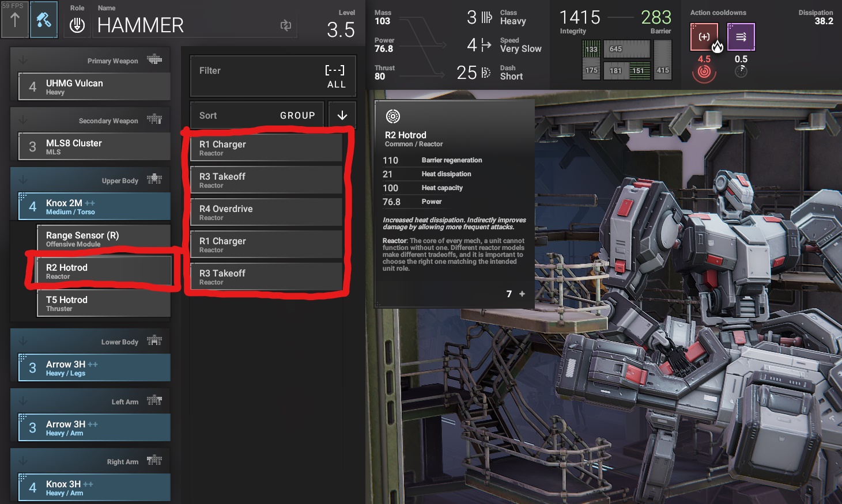
Task: Click the randomize name icon beside HAMMER
Action: pos(286,25)
